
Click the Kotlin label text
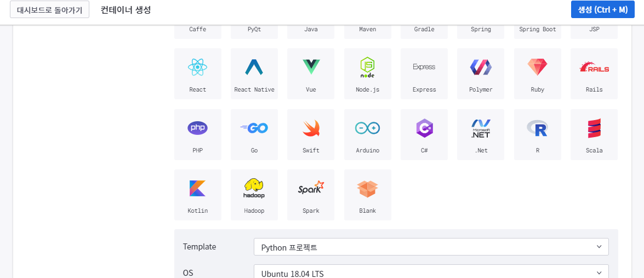click(x=197, y=211)
